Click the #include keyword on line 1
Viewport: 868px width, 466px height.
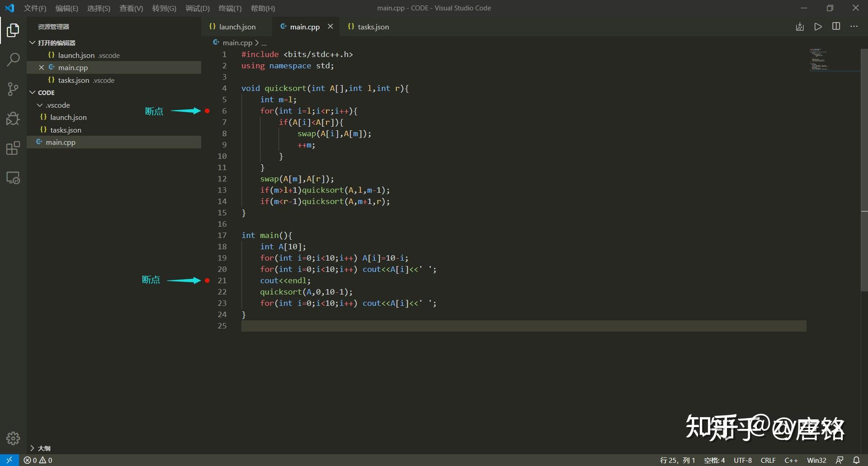260,54
